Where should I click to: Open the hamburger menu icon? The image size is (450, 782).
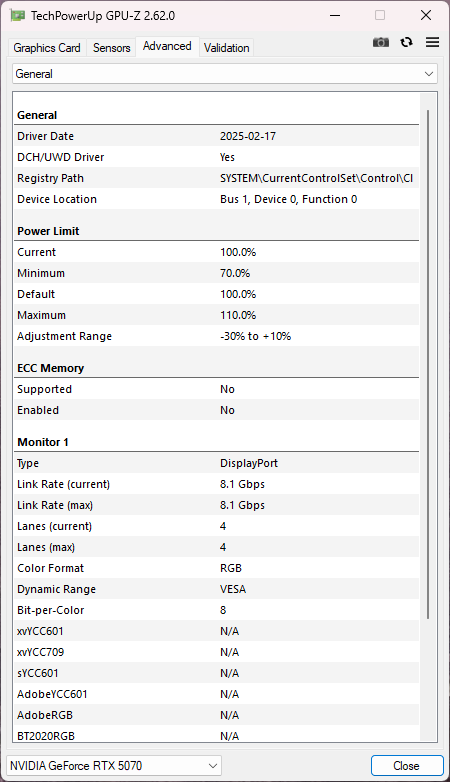(433, 42)
